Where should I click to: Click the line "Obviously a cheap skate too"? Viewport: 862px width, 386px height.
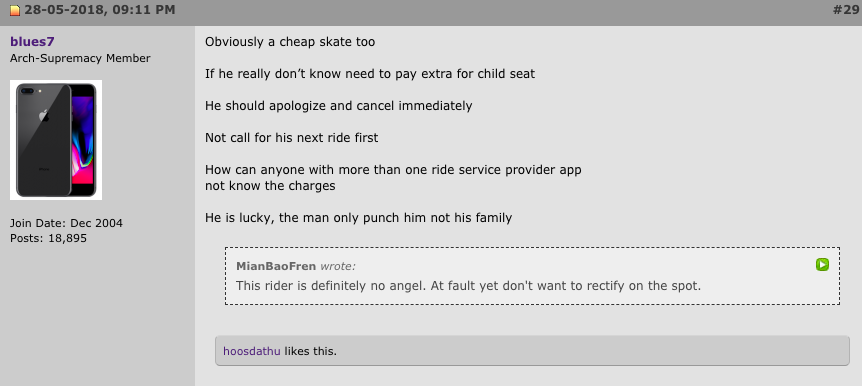point(290,42)
